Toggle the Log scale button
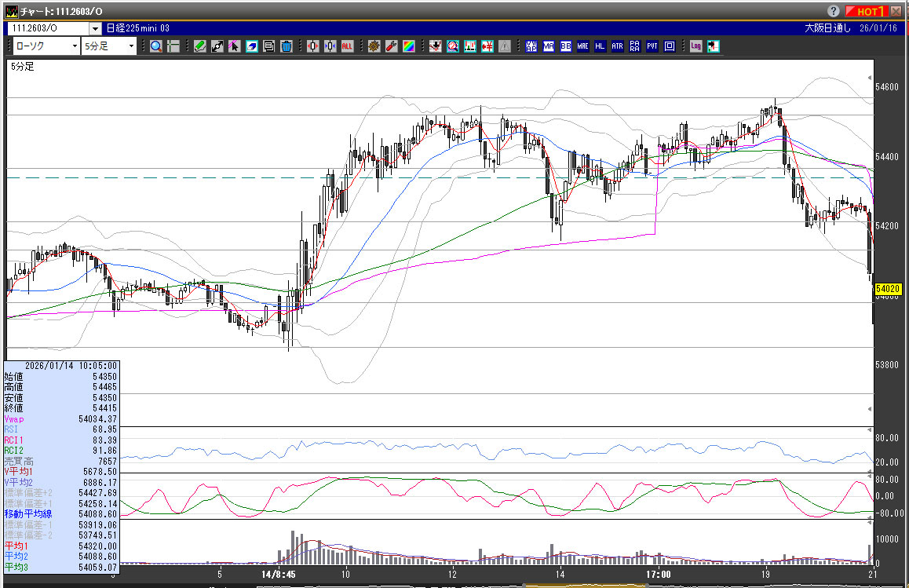The height and width of the screenshot is (588, 909). point(695,46)
